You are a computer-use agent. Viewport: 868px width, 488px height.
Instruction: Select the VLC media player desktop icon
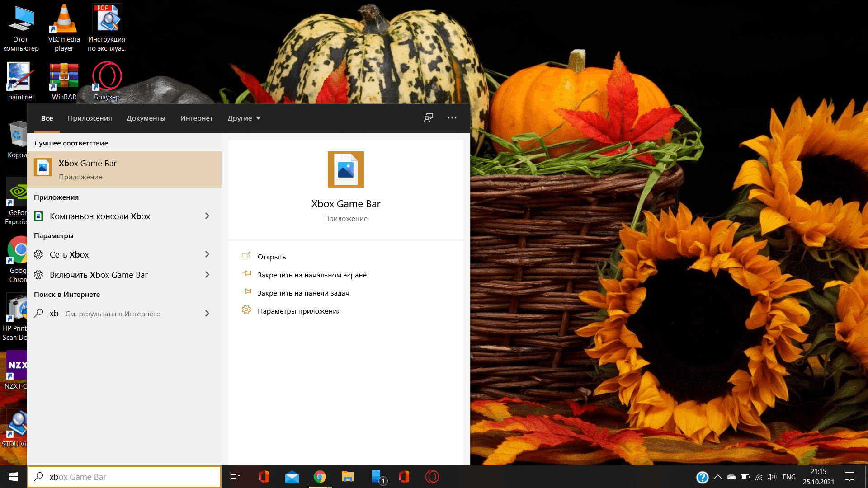point(64,28)
